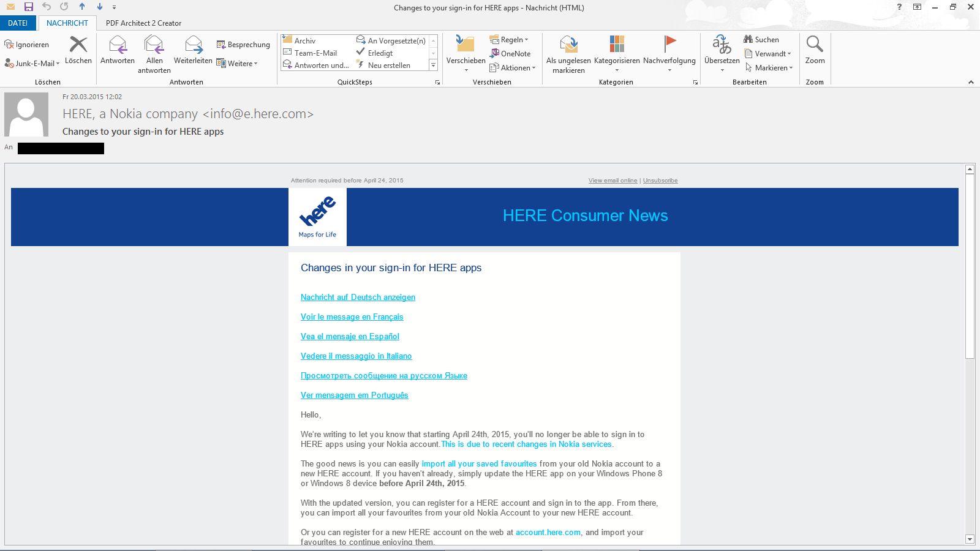Open QuickSteps dialog launcher
The width and height of the screenshot is (980, 551).
point(437,82)
